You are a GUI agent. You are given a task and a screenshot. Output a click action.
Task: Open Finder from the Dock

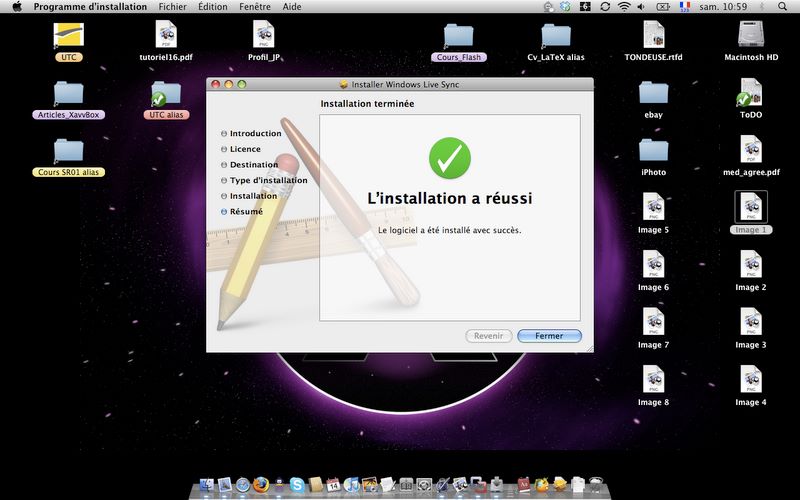[207, 484]
